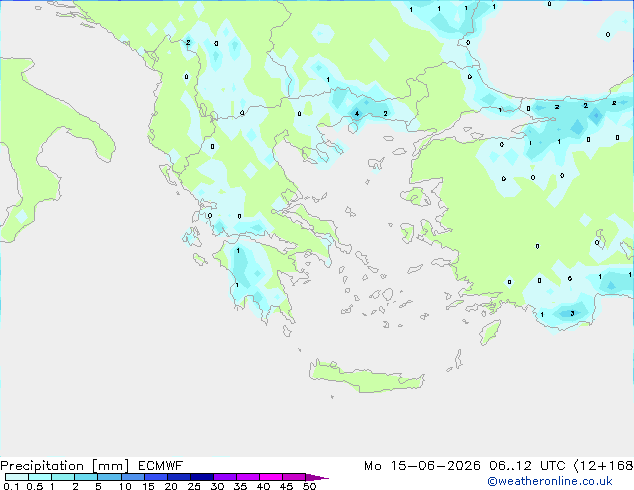Viewport: 634px width, 490px height.
Task: Pick the 15–20 mm legend swatch
Action: (x=156, y=477)
